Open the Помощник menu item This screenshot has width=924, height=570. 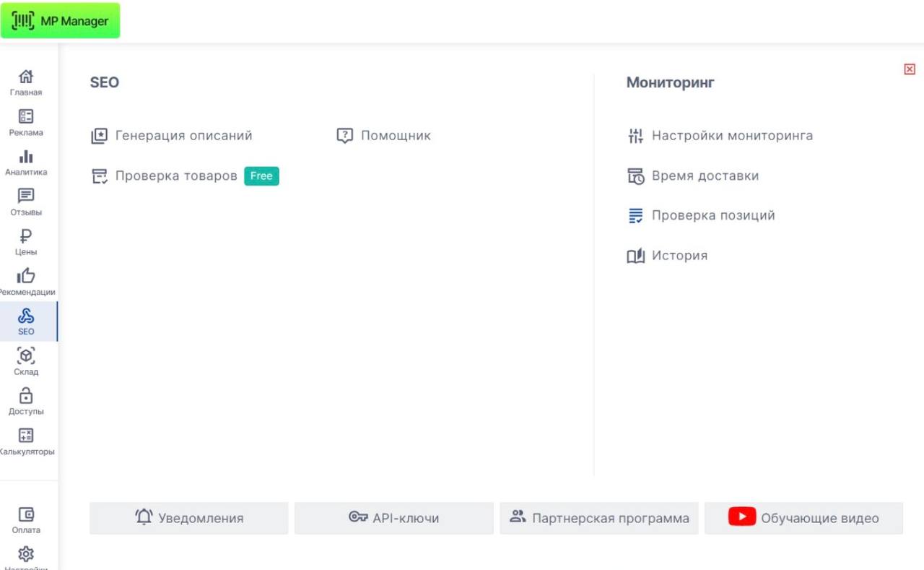(x=395, y=136)
